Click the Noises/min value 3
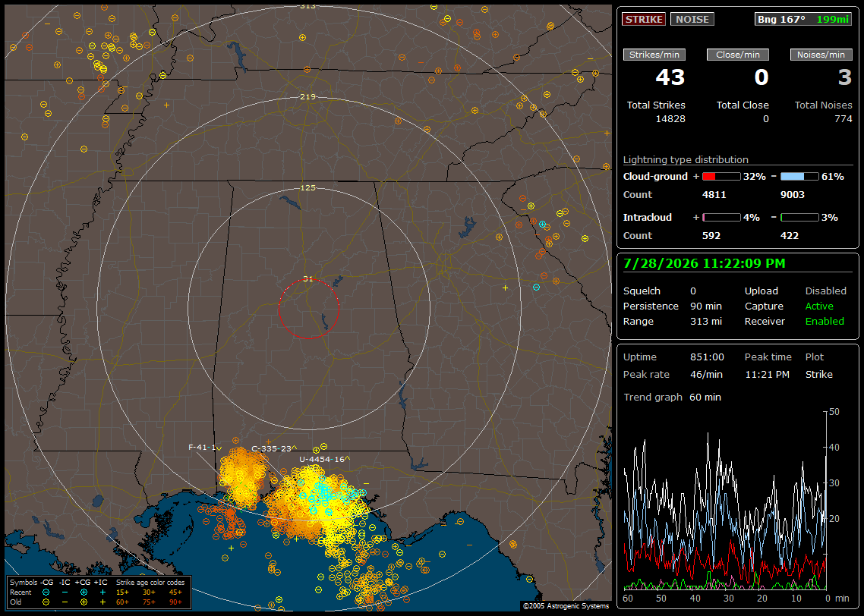 pos(845,77)
